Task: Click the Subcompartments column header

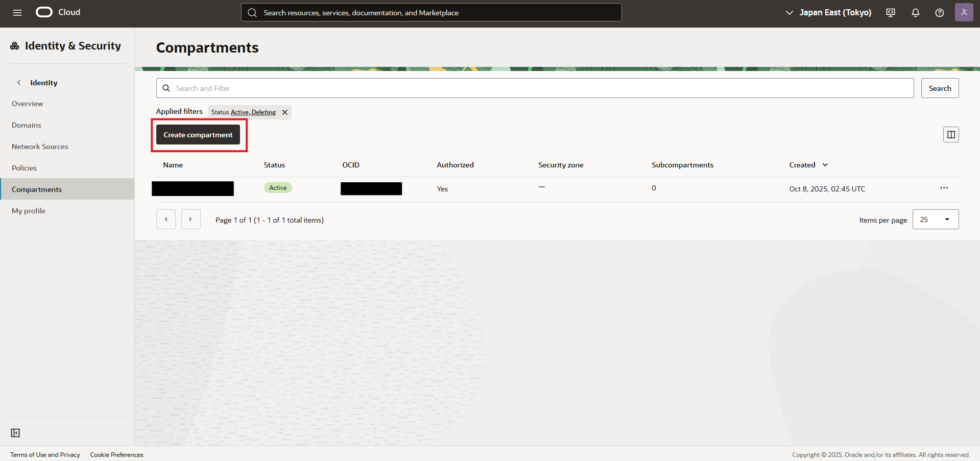Action: coord(682,165)
